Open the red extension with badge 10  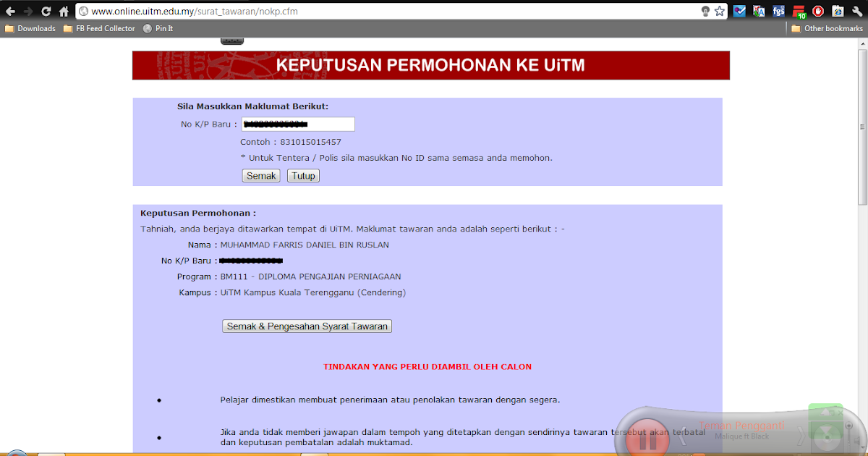(x=799, y=12)
